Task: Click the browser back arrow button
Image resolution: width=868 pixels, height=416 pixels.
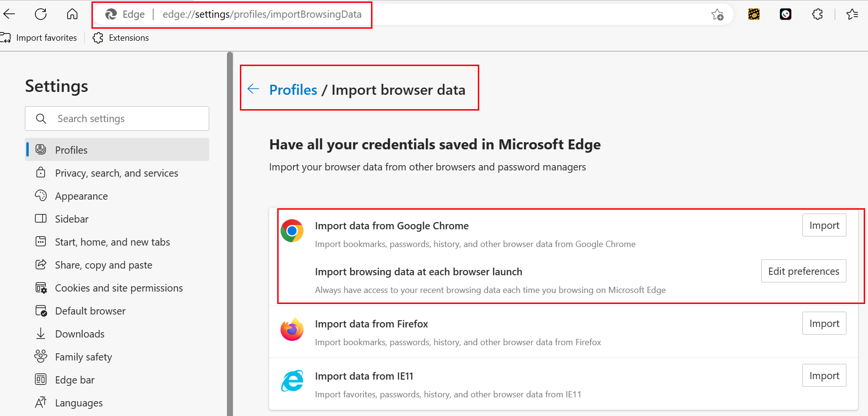Action: pos(9,14)
